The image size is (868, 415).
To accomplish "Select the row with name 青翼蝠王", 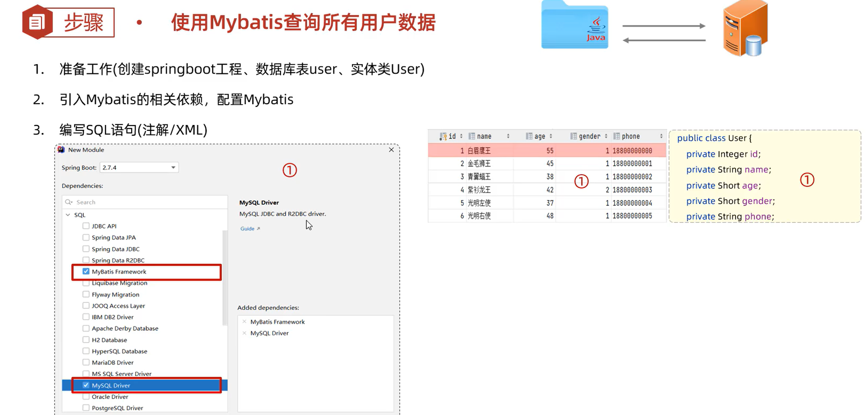I will click(547, 177).
